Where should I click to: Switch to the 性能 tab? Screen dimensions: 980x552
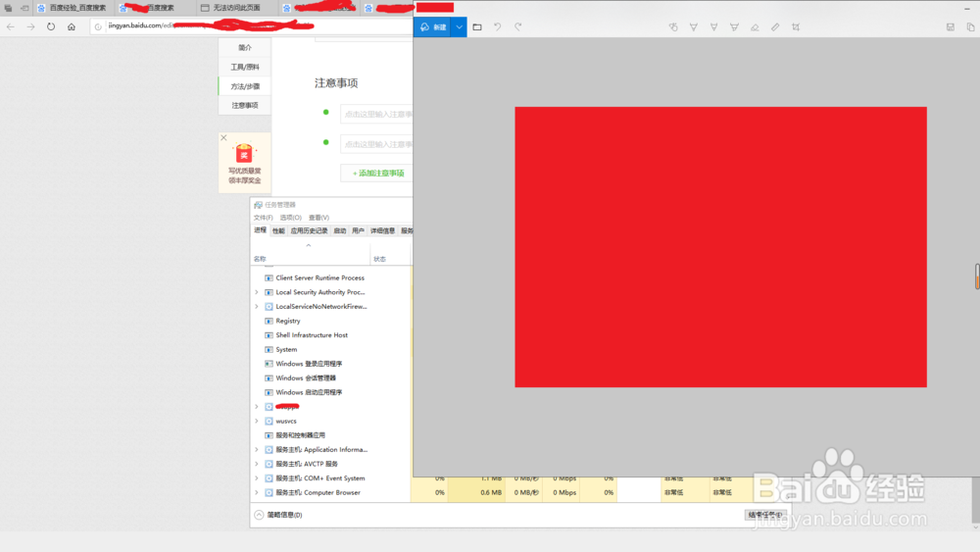tap(278, 230)
